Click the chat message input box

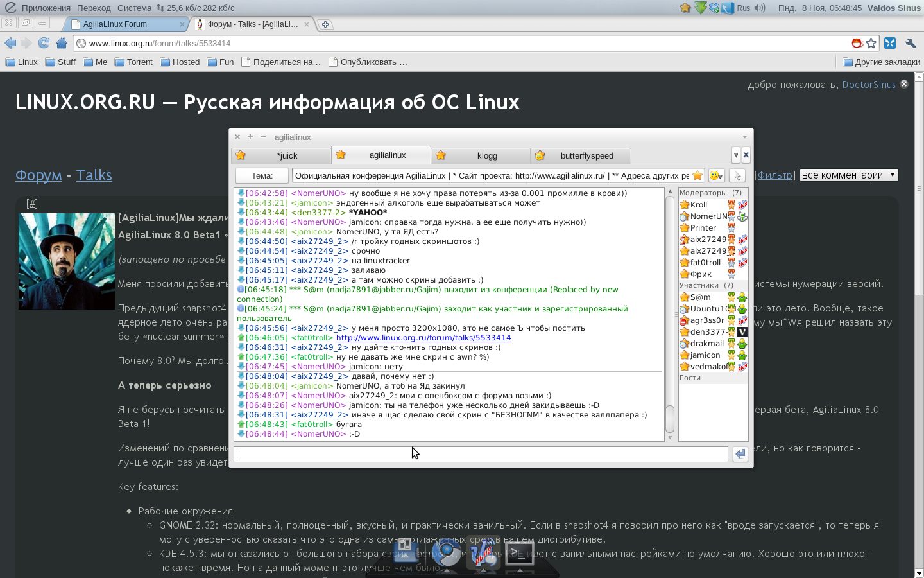tap(481, 454)
